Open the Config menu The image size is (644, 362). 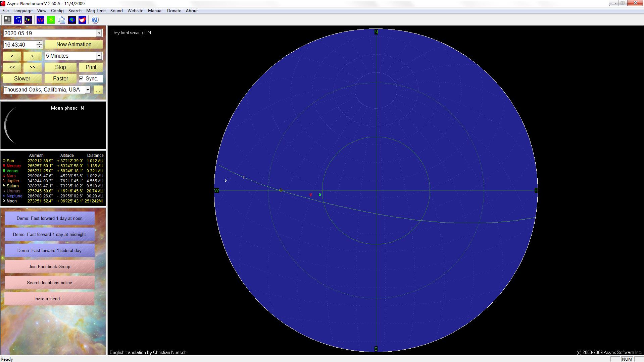point(57,10)
